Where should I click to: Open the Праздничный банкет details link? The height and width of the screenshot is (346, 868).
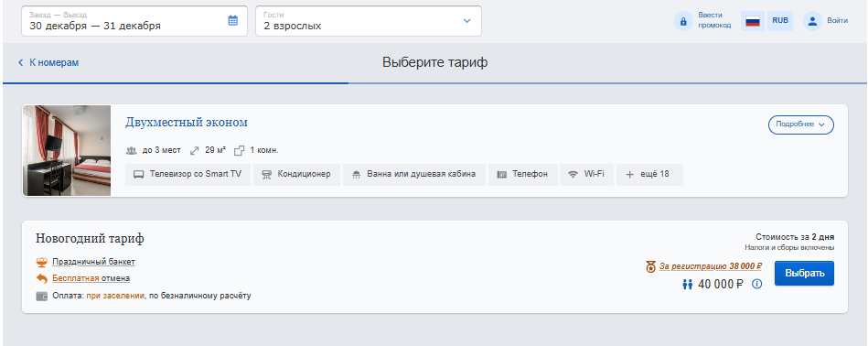pyautogui.click(x=93, y=261)
